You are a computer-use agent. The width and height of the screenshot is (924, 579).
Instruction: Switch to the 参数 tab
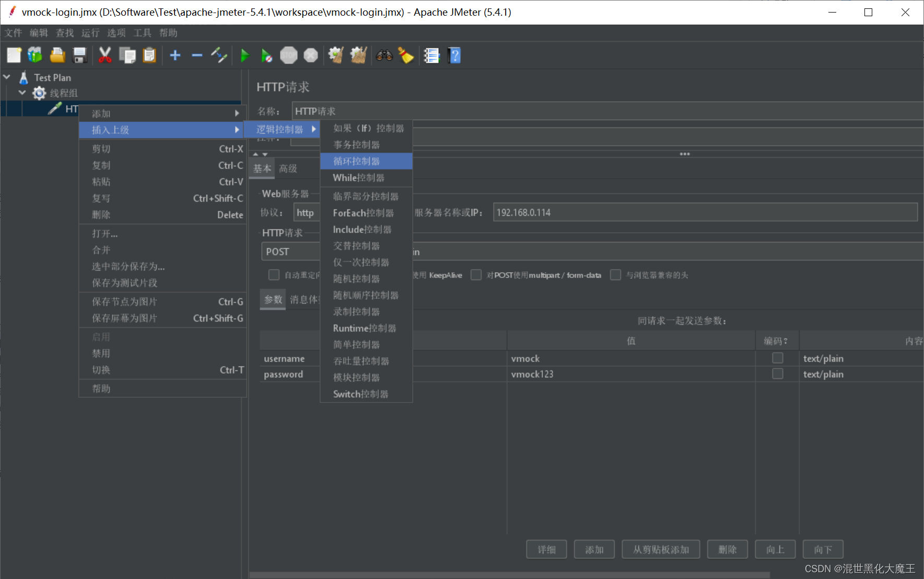tap(273, 299)
